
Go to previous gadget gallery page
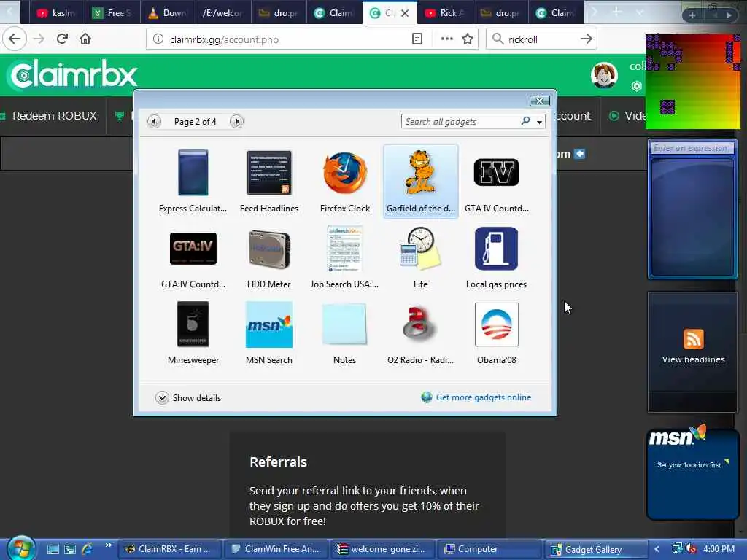pos(154,122)
